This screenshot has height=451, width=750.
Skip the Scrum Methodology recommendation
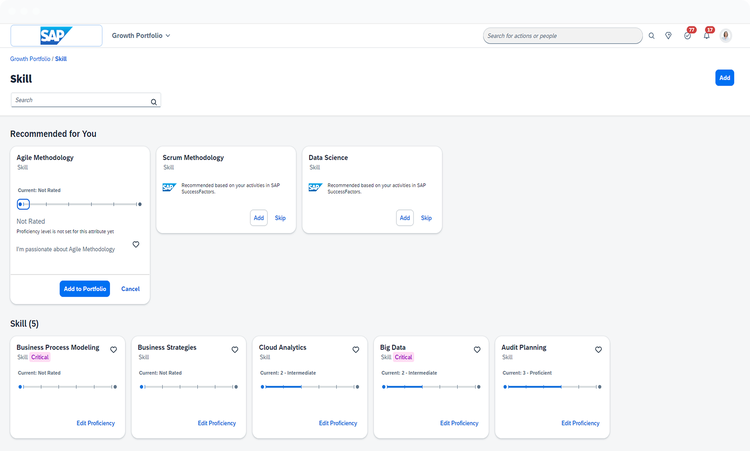pyautogui.click(x=280, y=218)
